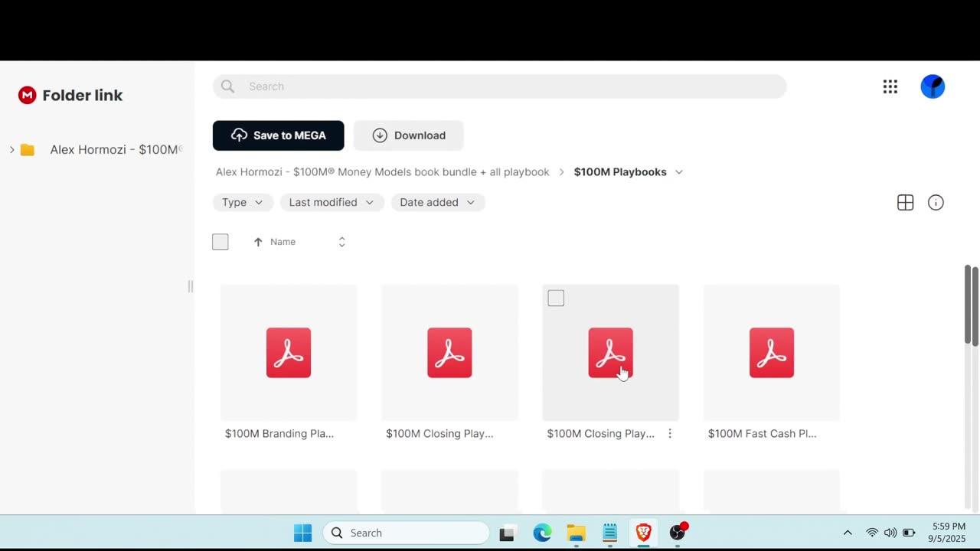Focus the MEGA search field
This screenshot has width=980, height=551.
tap(500, 86)
